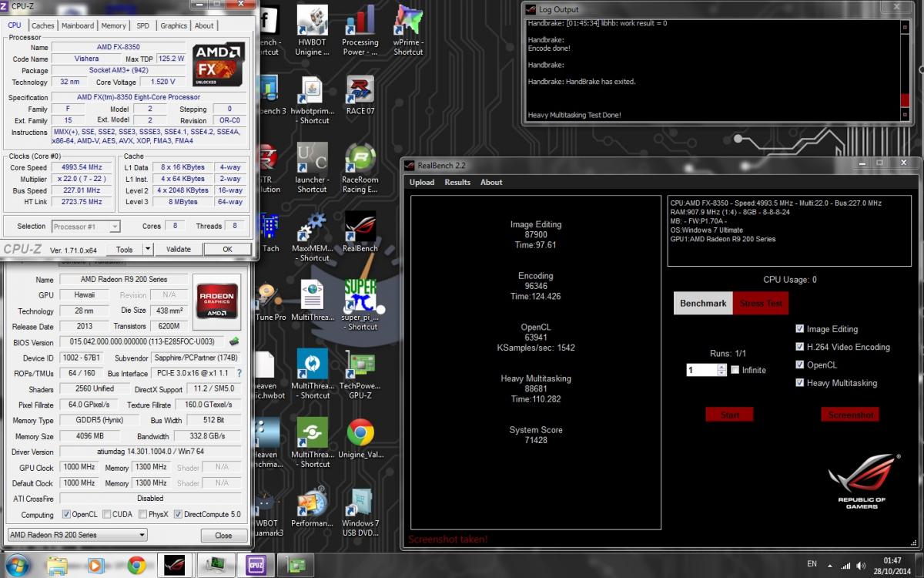Toggle the PhysX checkbox in GPU-Z
Viewport: 924px width, 578px height.
click(x=142, y=514)
